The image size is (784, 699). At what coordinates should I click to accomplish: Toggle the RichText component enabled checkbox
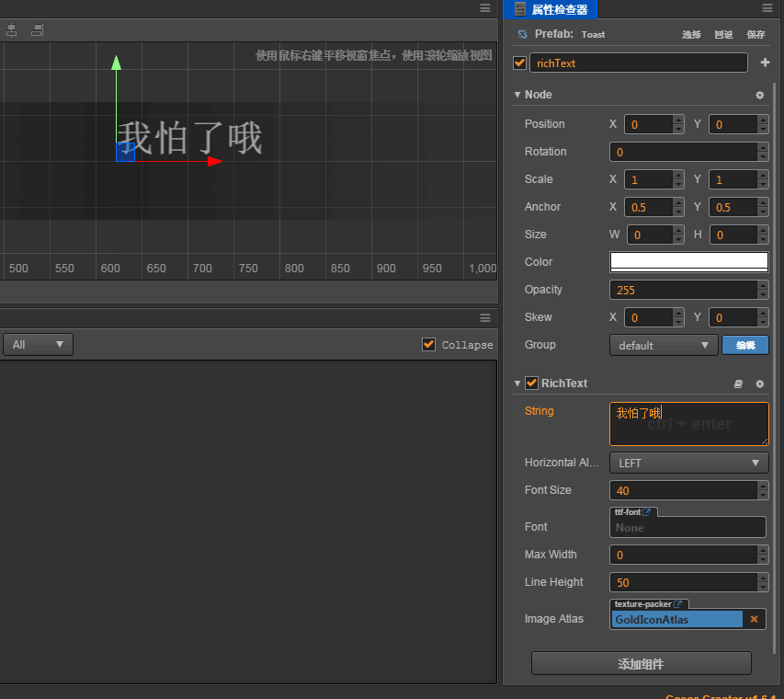(531, 384)
